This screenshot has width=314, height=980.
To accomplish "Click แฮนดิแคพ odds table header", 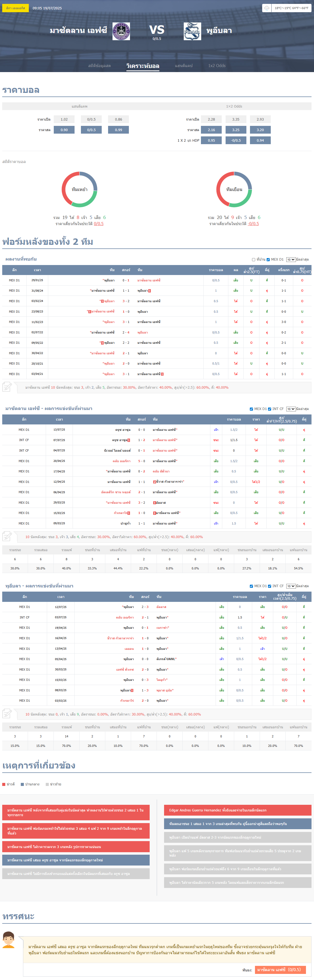I will point(80,106).
